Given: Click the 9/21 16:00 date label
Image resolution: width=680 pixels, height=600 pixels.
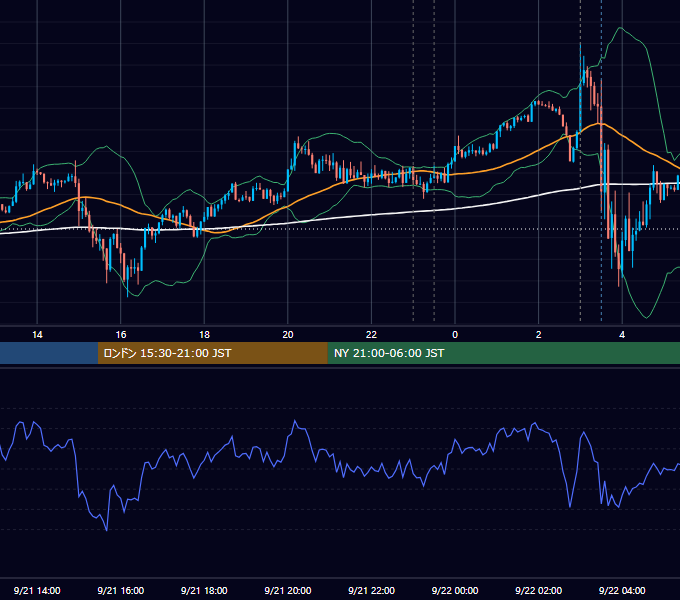Looking at the screenshot, I should (121, 590).
